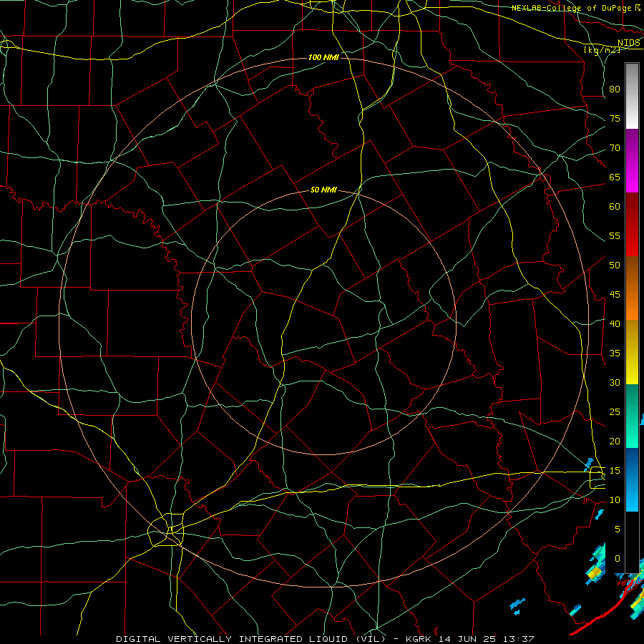Pick the red segment of the color bar
Screen dimensions: 644x644
coord(632,225)
